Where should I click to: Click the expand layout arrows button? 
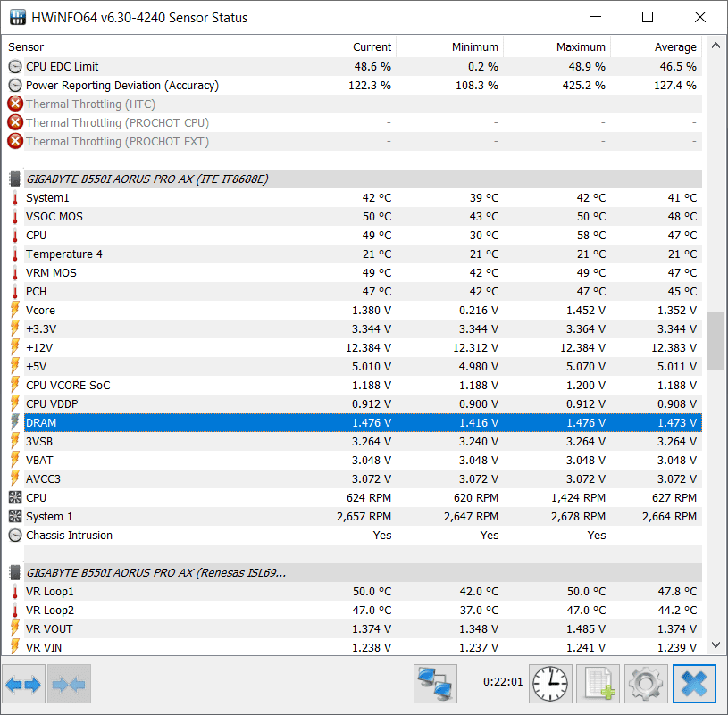pyautogui.click(x=24, y=684)
